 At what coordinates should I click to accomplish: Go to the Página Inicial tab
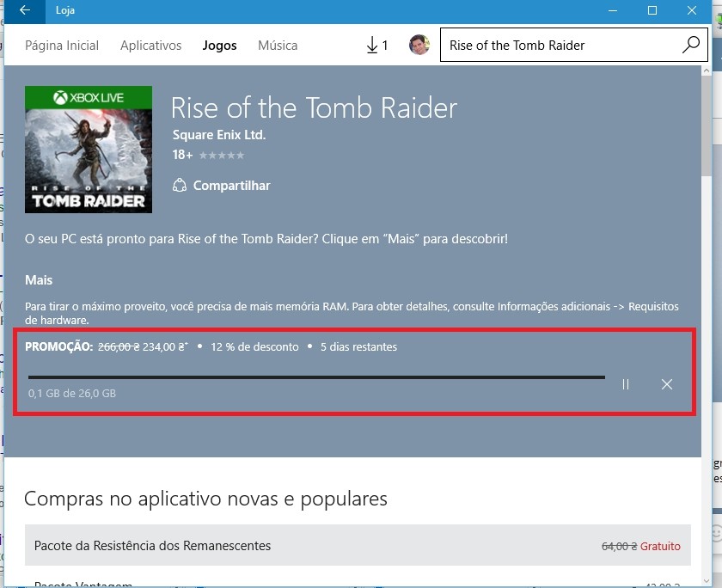coord(62,46)
